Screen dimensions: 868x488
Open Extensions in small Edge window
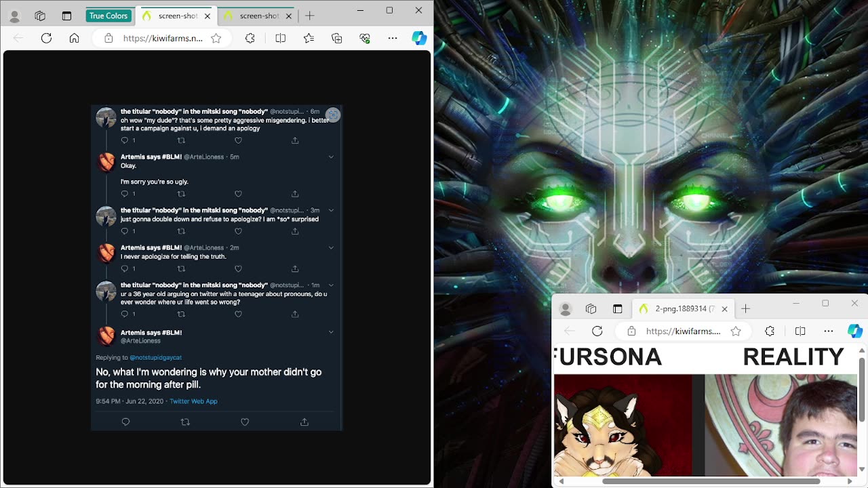pyautogui.click(x=770, y=331)
